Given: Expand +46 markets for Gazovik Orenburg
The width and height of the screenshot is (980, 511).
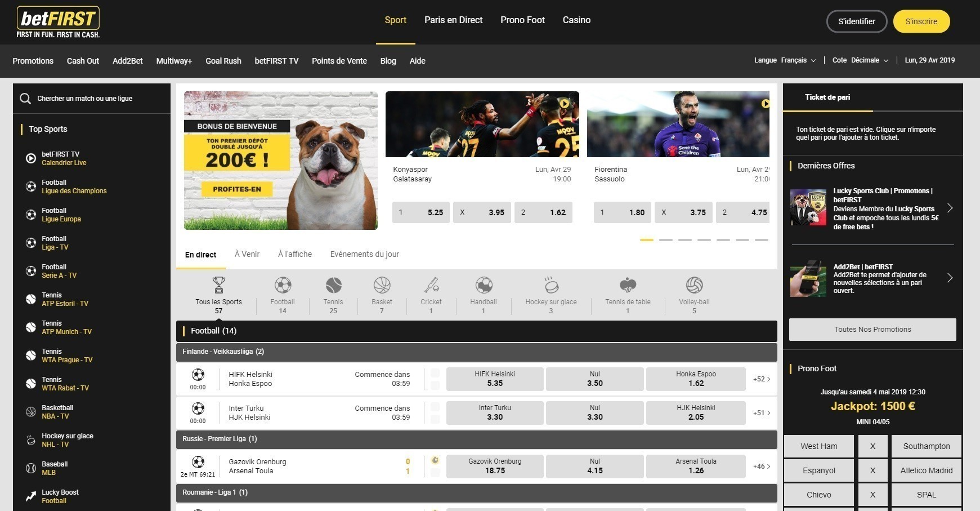Looking at the screenshot, I should click(x=762, y=466).
